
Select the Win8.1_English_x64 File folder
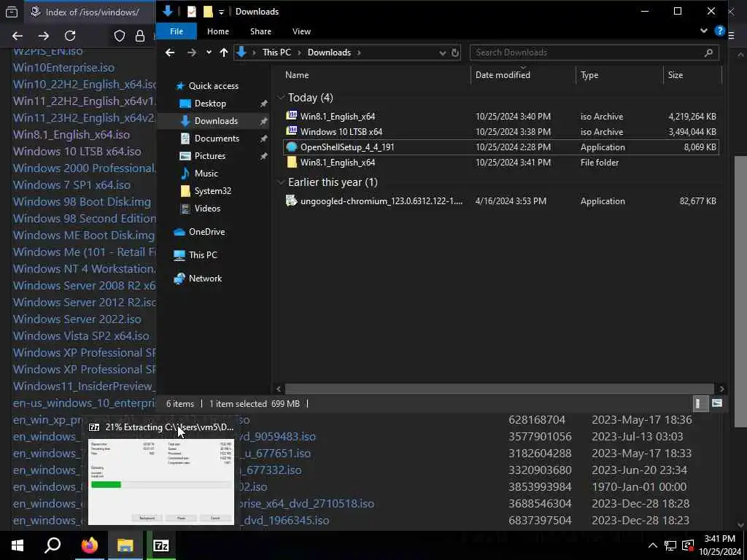point(500,163)
